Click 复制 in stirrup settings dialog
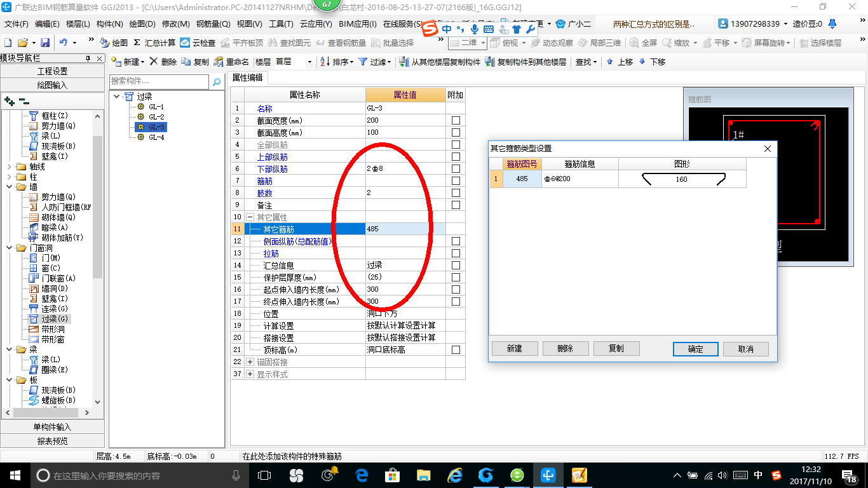868x488 pixels. (616, 348)
